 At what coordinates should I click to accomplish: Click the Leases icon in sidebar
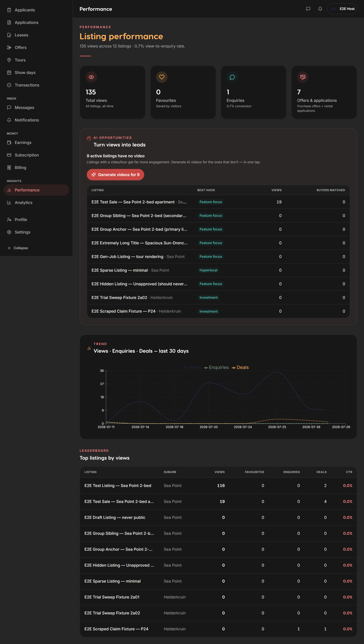click(x=9, y=35)
